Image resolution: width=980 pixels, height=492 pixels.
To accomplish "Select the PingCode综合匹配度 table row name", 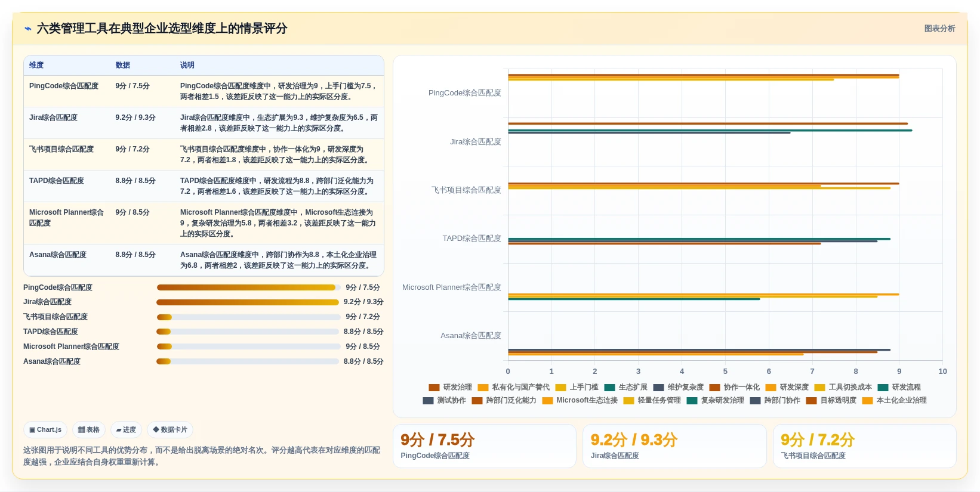I will [64, 86].
